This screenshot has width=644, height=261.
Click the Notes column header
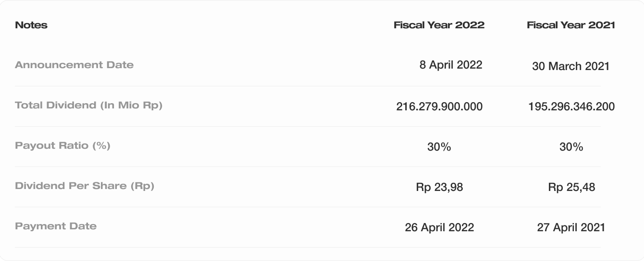[x=31, y=25]
